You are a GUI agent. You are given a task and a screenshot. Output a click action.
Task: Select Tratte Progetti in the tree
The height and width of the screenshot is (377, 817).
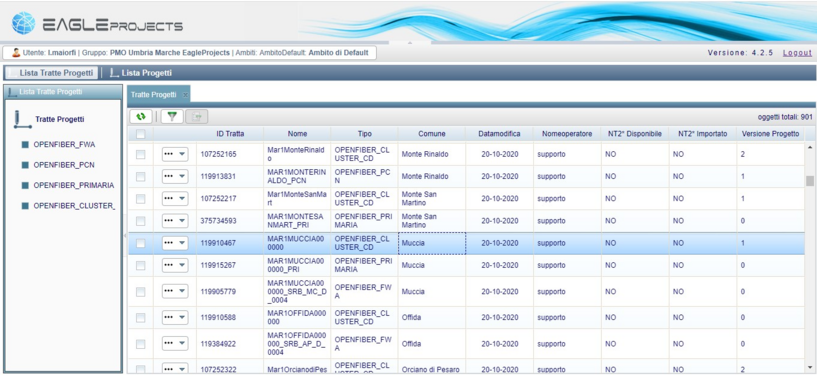tap(59, 119)
